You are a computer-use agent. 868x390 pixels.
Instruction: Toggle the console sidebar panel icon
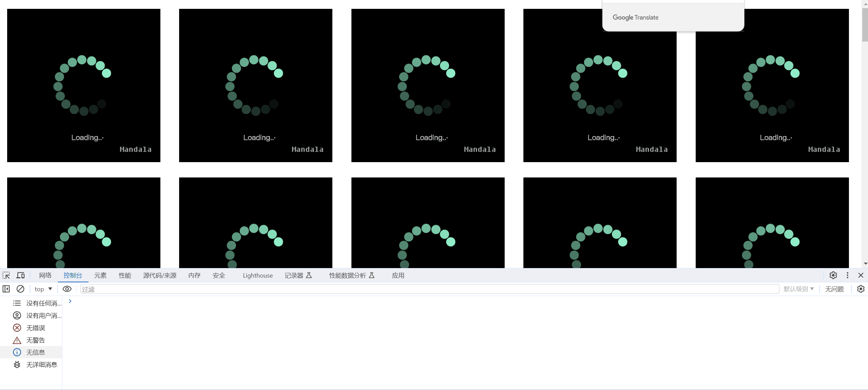pyautogui.click(x=6, y=289)
